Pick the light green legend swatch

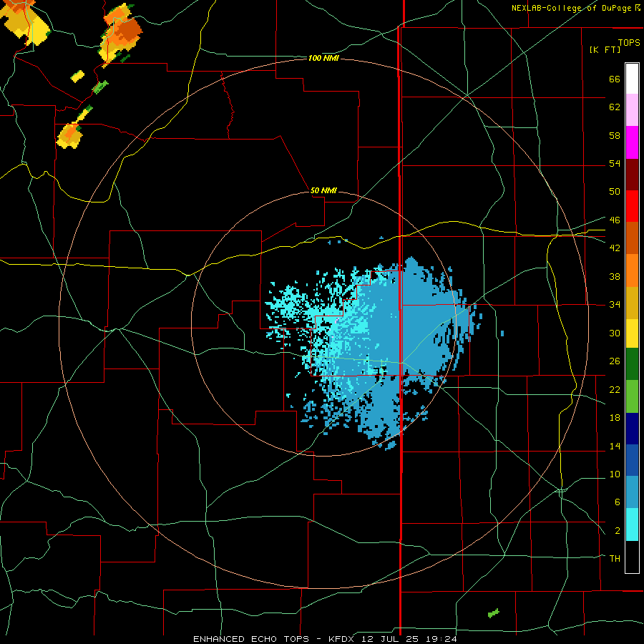632,396
